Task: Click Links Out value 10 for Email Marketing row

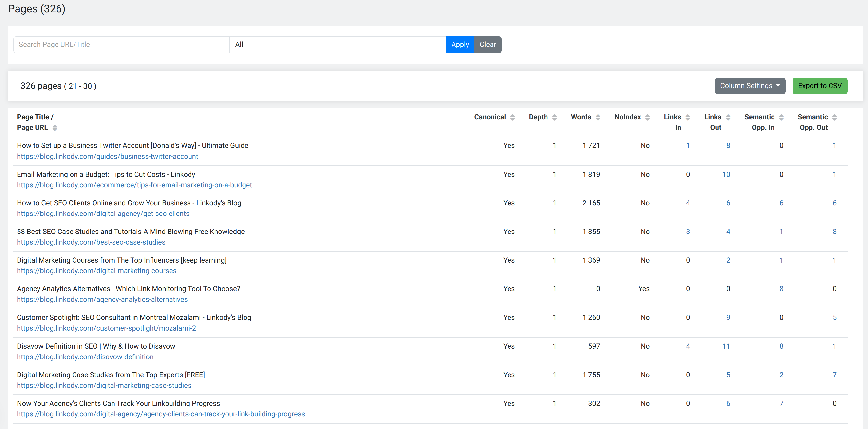Action: [726, 174]
